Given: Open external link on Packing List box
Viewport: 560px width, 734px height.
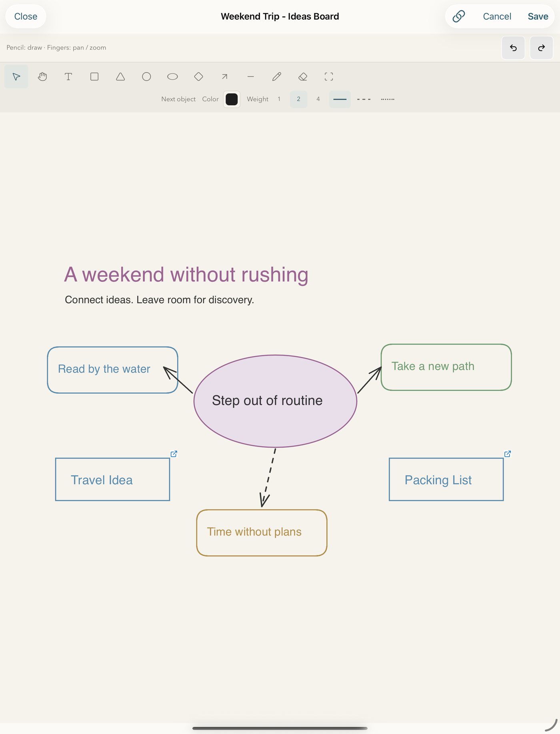Looking at the screenshot, I should (507, 453).
